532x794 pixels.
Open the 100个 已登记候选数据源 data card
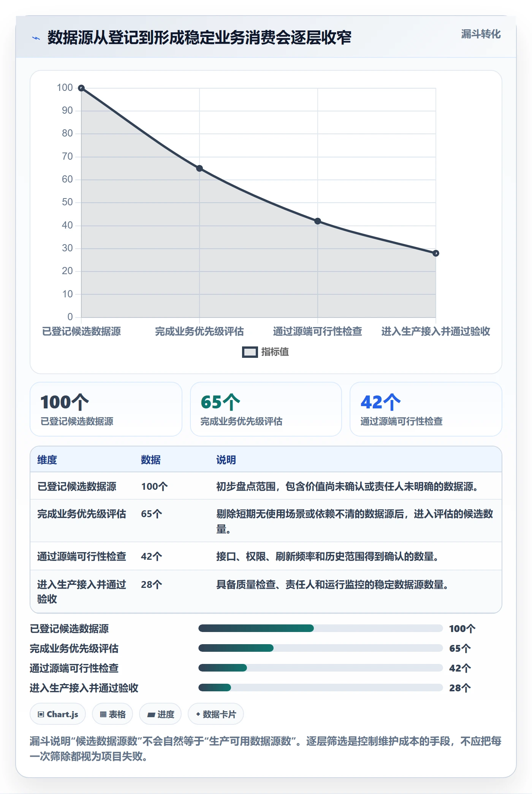[x=106, y=409]
